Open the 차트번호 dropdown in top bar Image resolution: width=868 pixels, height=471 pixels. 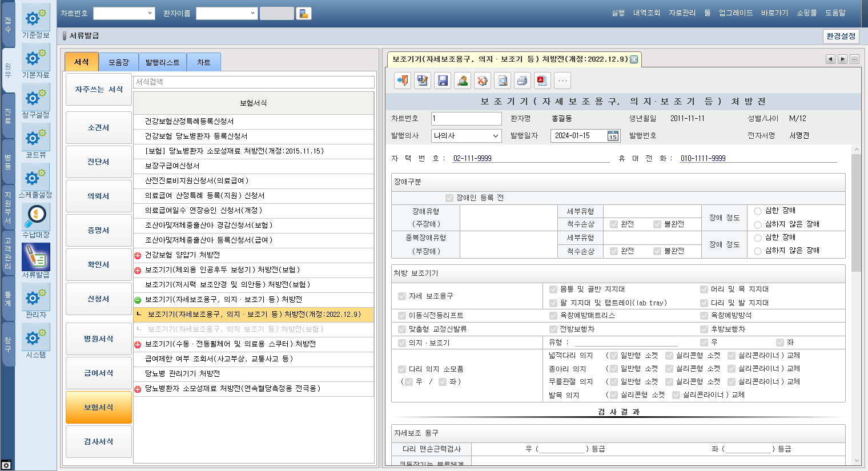(x=150, y=13)
